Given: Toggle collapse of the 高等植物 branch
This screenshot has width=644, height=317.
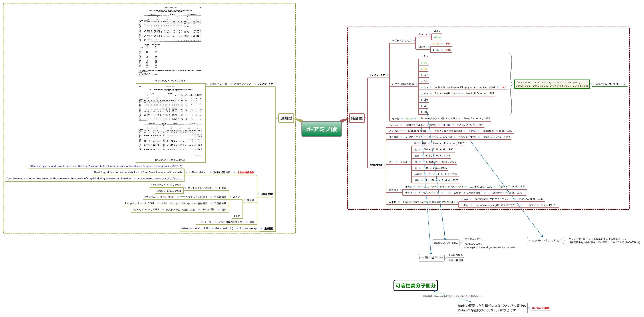Looking at the screenshot, I should (401, 190).
